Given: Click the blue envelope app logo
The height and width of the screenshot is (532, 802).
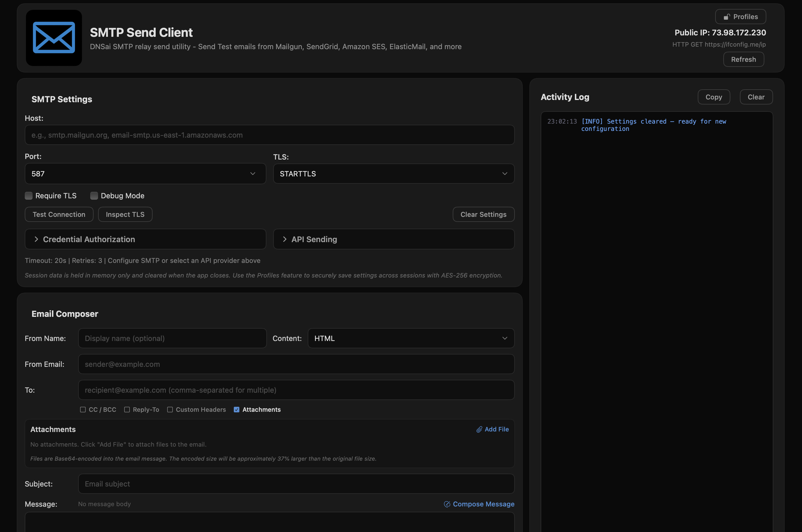Looking at the screenshot, I should [x=54, y=38].
